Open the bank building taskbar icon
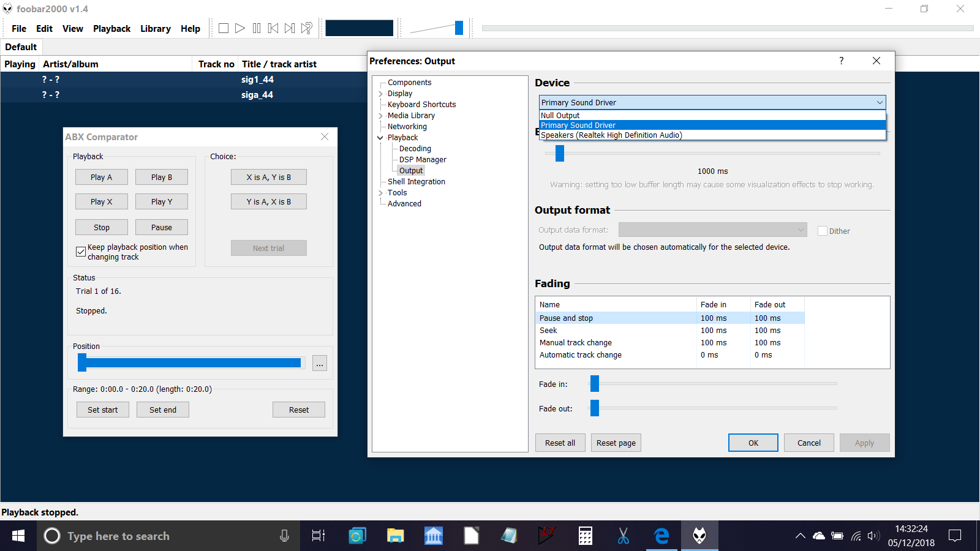 pyautogui.click(x=434, y=536)
